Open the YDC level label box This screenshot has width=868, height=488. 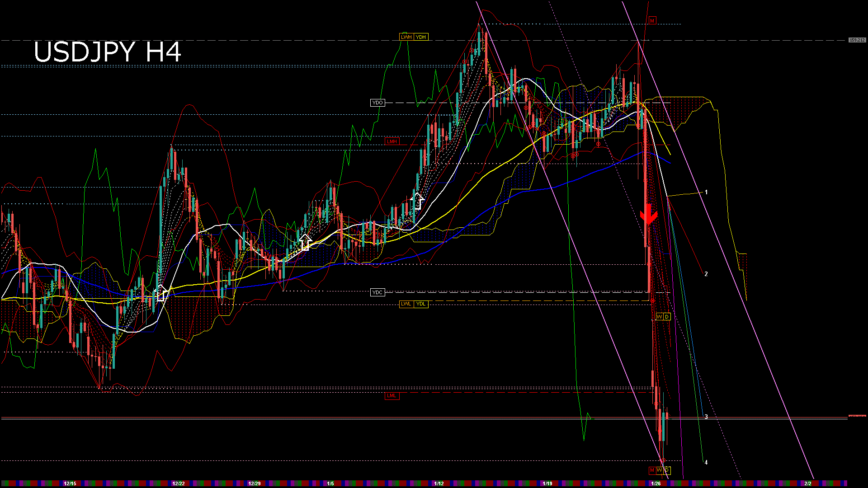tap(377, 292)
